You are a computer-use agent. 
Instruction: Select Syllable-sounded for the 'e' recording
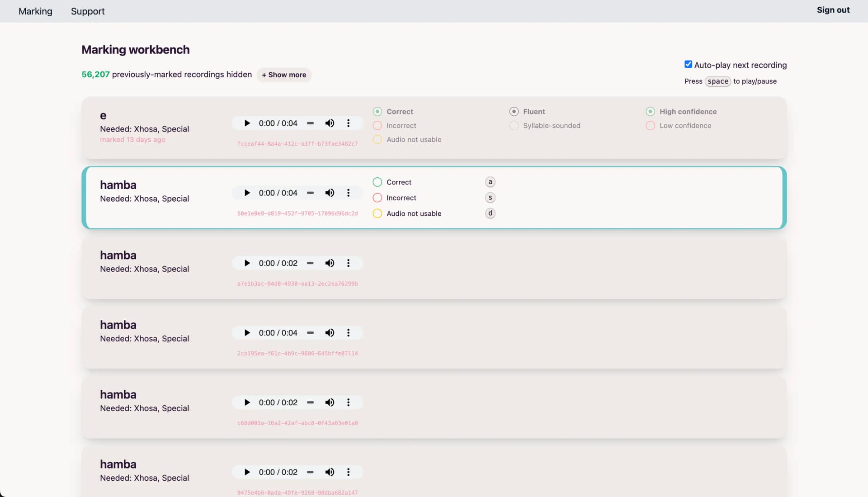[514, 126]
